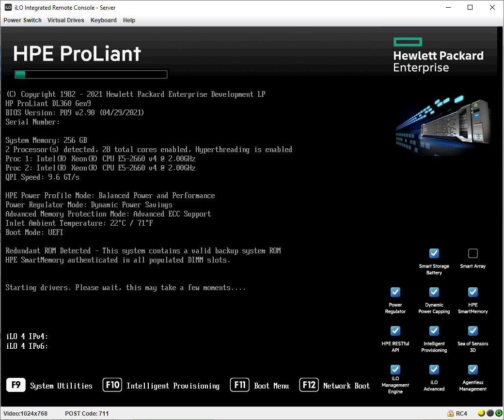This screenshot has width=504, height=420.
Task: Click the green power status icon
Action: click(x=499, y=413)
